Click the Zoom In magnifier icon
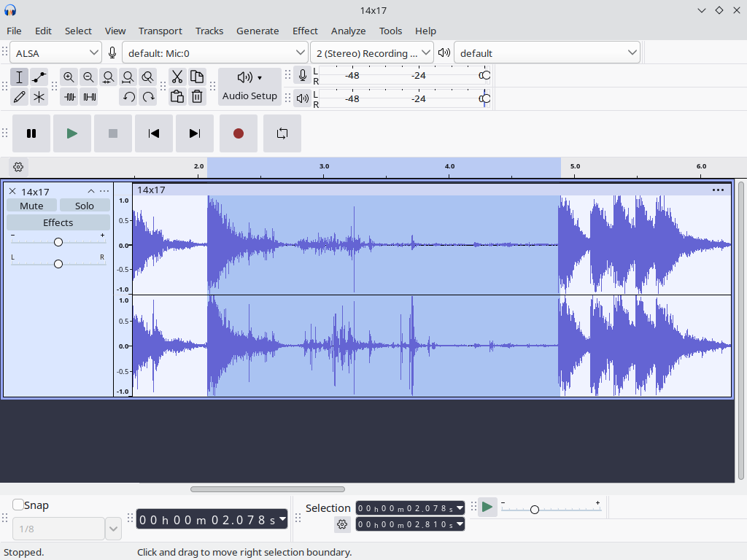This screenshot has height=560, width=747. pos(69,77)
